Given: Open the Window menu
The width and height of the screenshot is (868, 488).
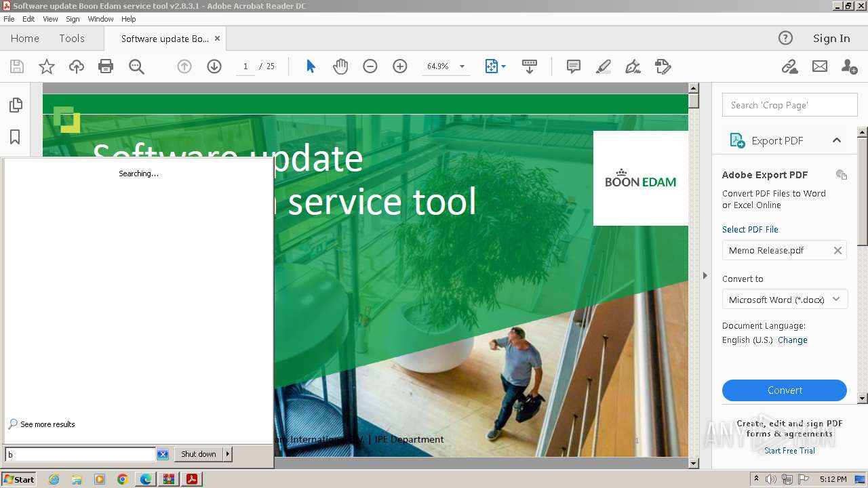Looking at the screenshot, I should point(100,19).
